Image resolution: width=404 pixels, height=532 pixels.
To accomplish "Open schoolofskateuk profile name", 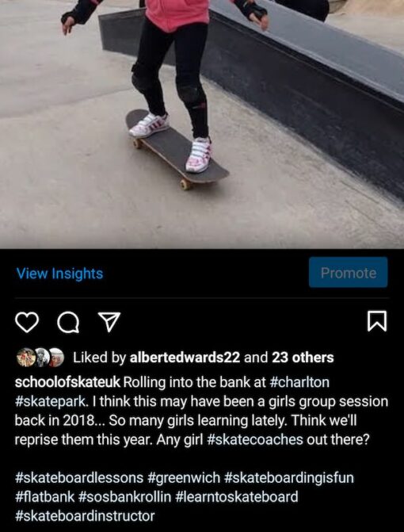I will point(67,382).
